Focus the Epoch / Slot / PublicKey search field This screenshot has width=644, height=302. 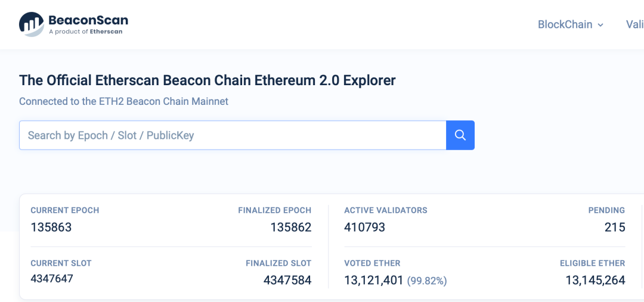(233, 135)
